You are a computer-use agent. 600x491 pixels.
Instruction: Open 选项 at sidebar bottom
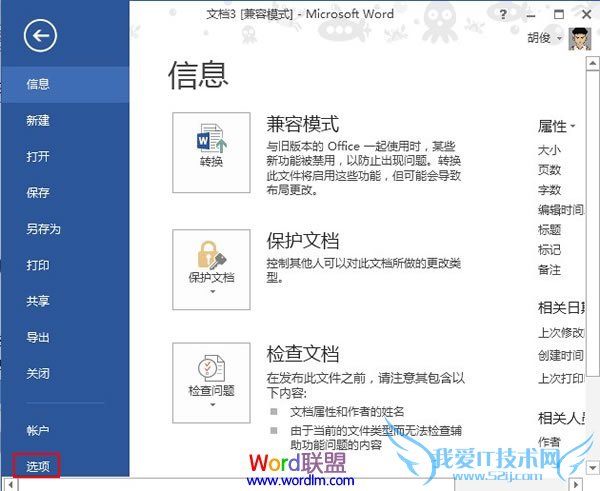click(38, 466)
